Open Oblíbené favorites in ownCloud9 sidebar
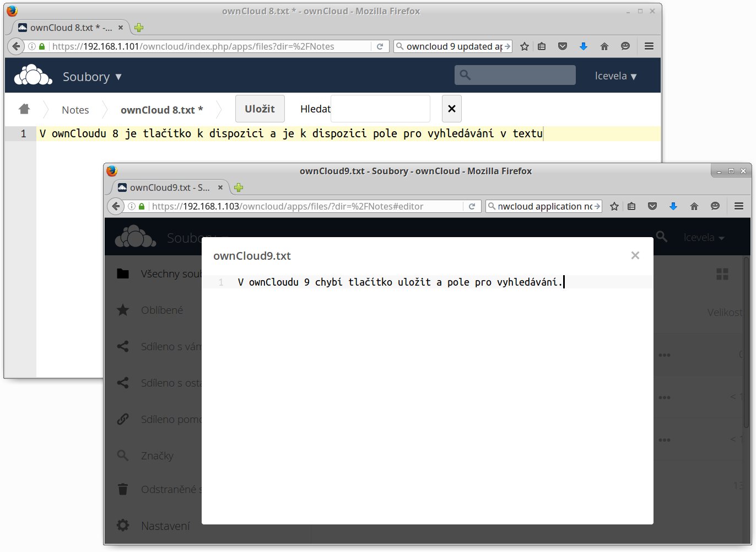This screenshot has width=756, height=552. coord(162,310)
